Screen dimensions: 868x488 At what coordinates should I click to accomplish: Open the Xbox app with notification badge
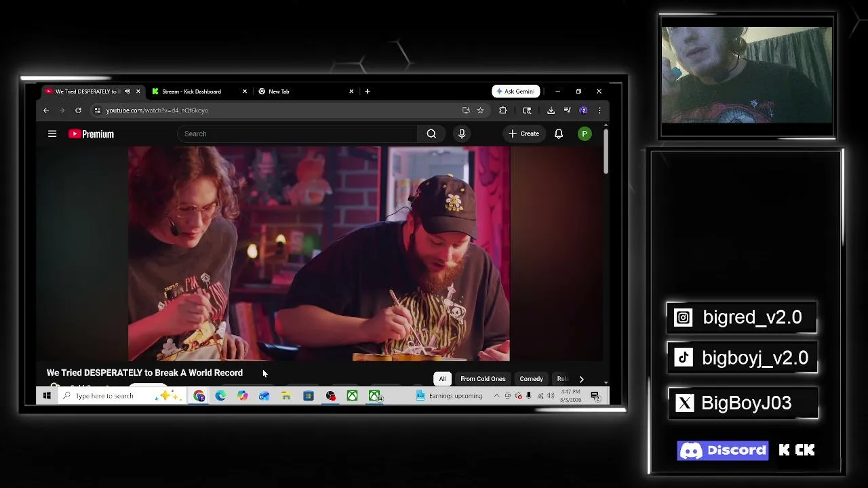pos(375,396)
